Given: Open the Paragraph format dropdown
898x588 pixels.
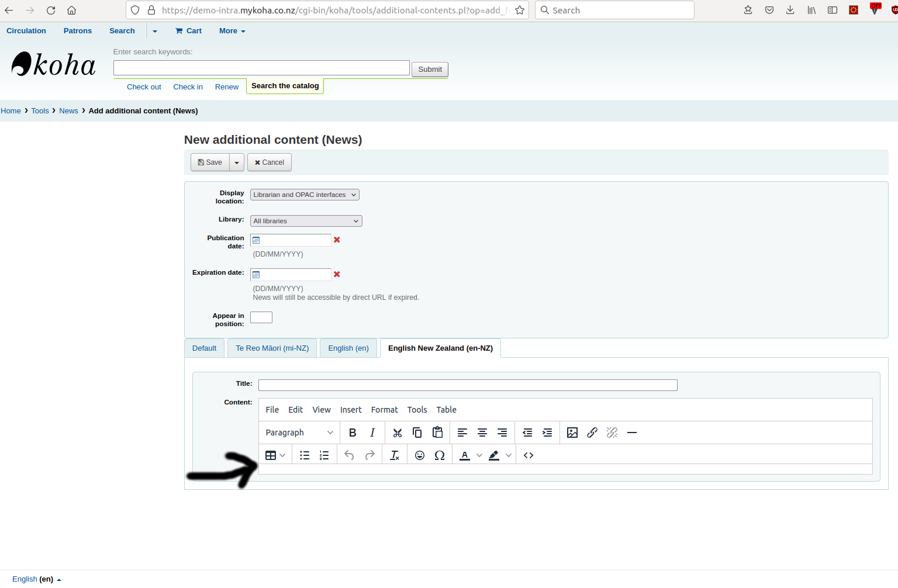Looking at the screenshot, I should point(299,433).
